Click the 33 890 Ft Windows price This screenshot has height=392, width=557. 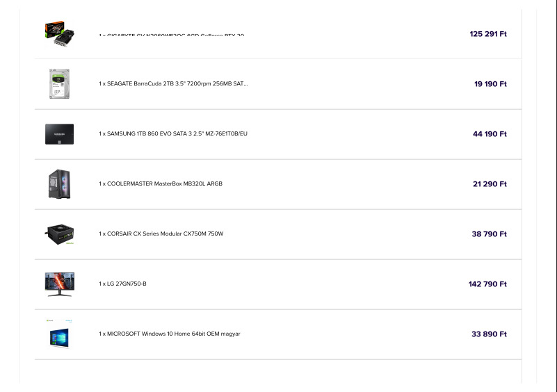(489, 334)
